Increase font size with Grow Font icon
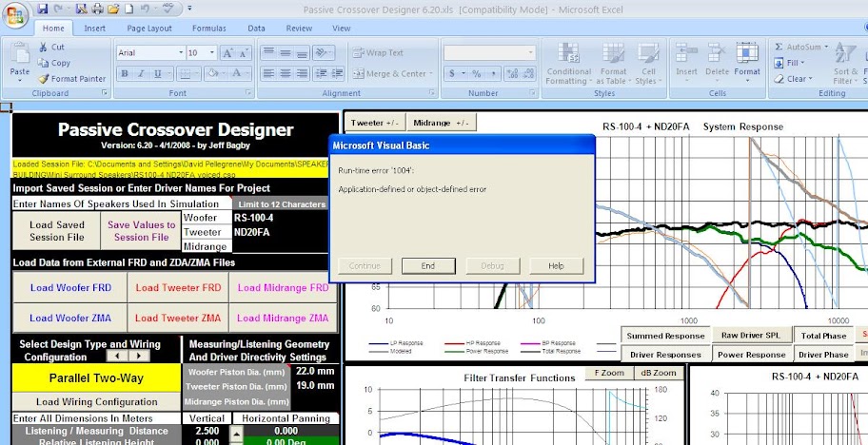The image size is (868, 445). [x=227, y=53]
